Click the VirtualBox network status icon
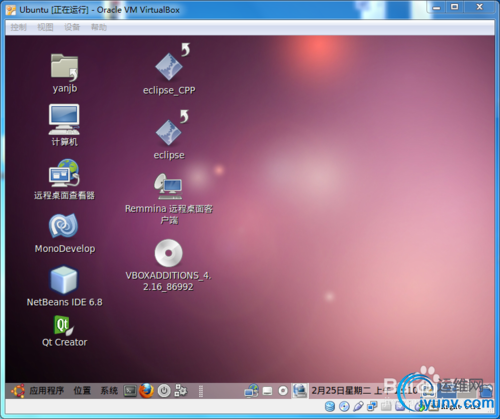 [x=372, y=406]
